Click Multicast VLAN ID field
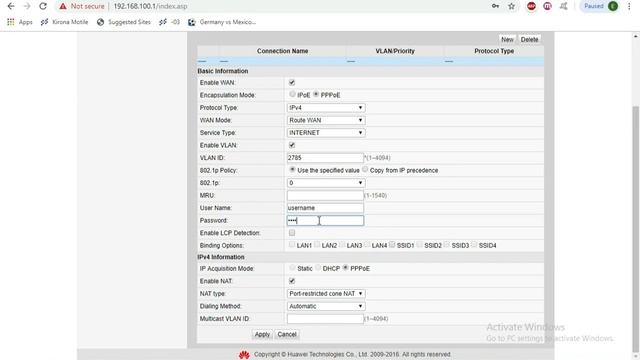Screen dimensions: 640x360 coord(325,319)
